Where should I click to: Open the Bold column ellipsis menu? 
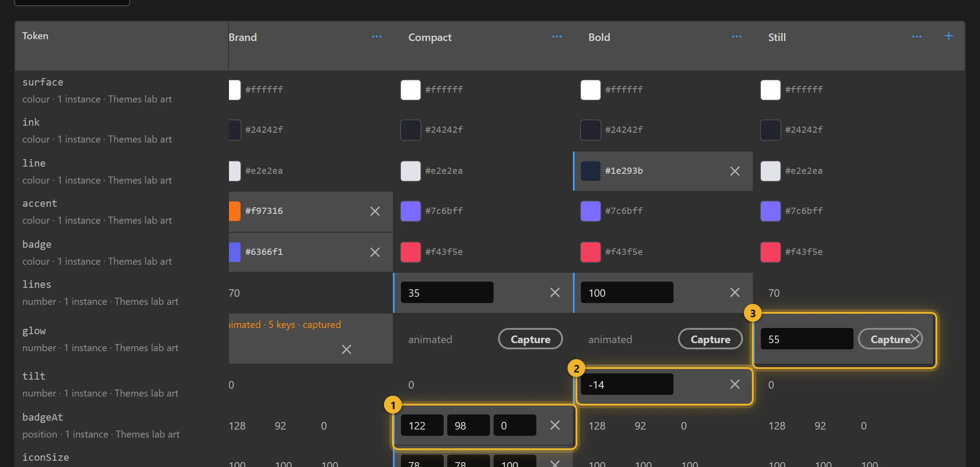pos(737,37)
